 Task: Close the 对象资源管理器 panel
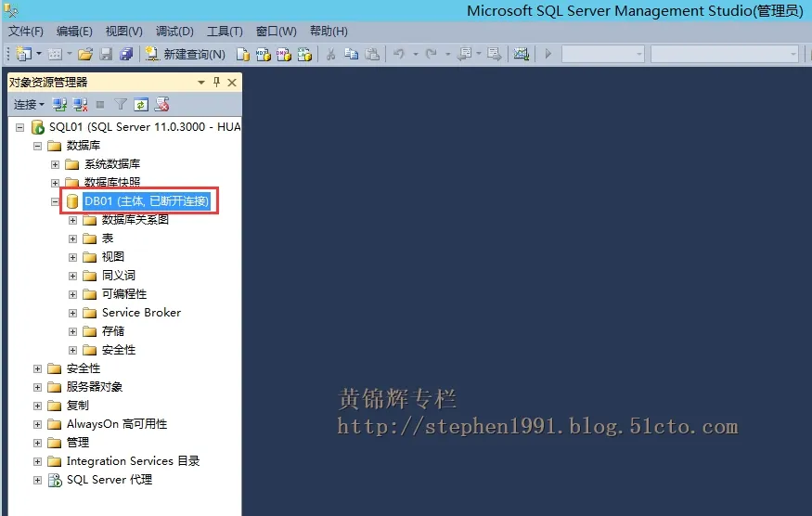coord(232,83)
